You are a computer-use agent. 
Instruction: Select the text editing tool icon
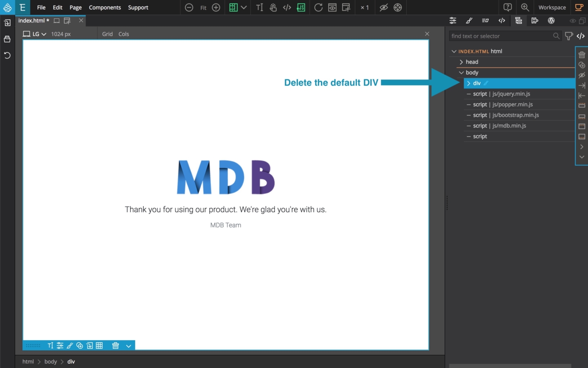[260, 7]
